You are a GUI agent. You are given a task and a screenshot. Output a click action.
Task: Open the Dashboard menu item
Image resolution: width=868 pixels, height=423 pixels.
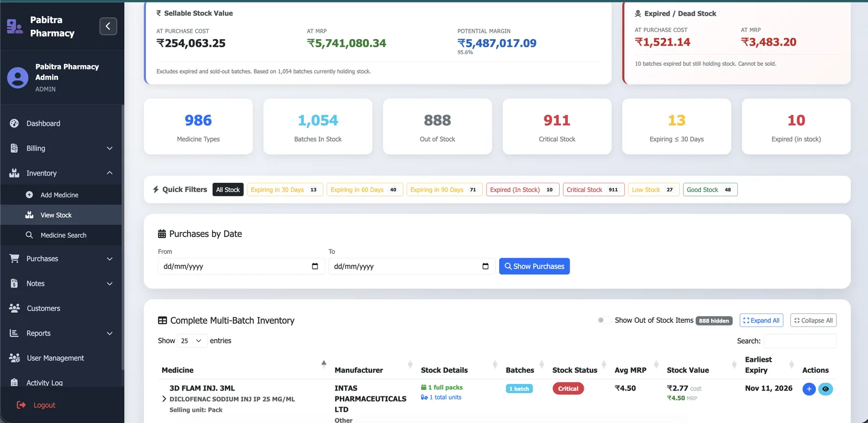point(61,124)
